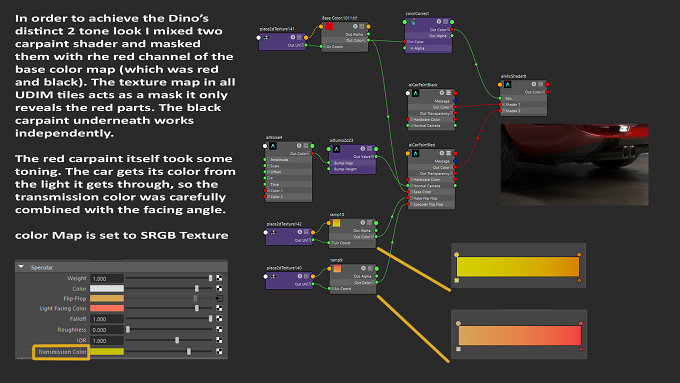
Task: Change view mode of ramp10 node
Action: (369, 223)
